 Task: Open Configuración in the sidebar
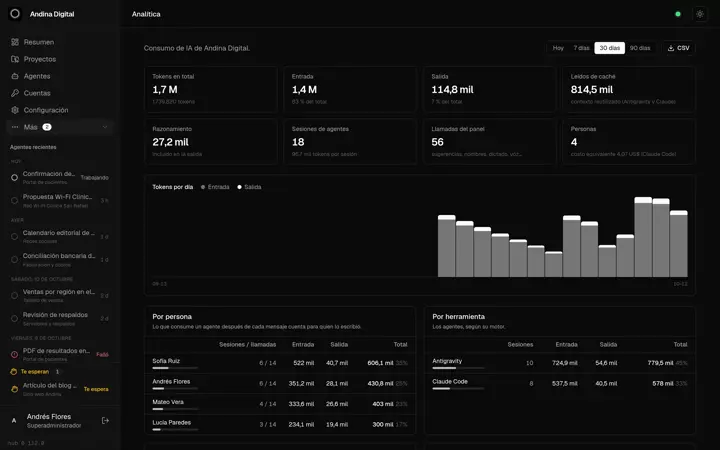point(60,110)
